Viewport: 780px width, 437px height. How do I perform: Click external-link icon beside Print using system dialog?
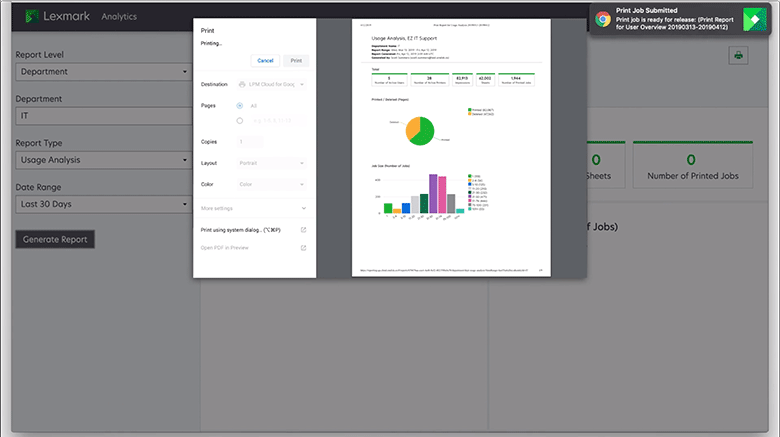coord(303,230)
